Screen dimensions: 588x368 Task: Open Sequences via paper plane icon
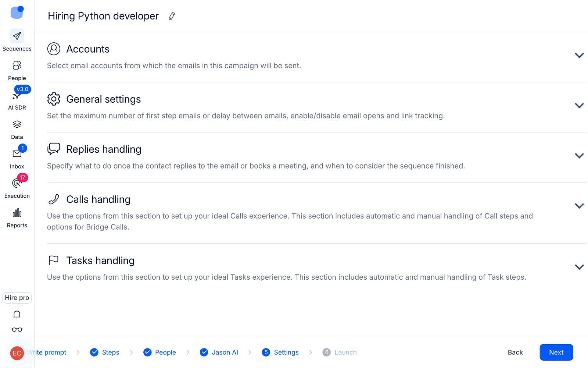(17, 36)
